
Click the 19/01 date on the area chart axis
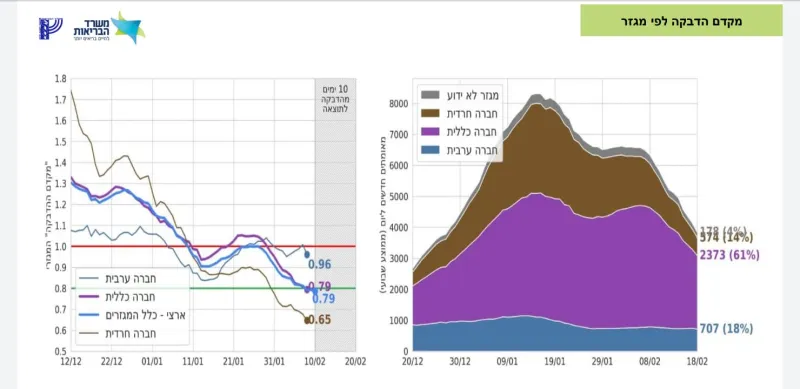555,362
